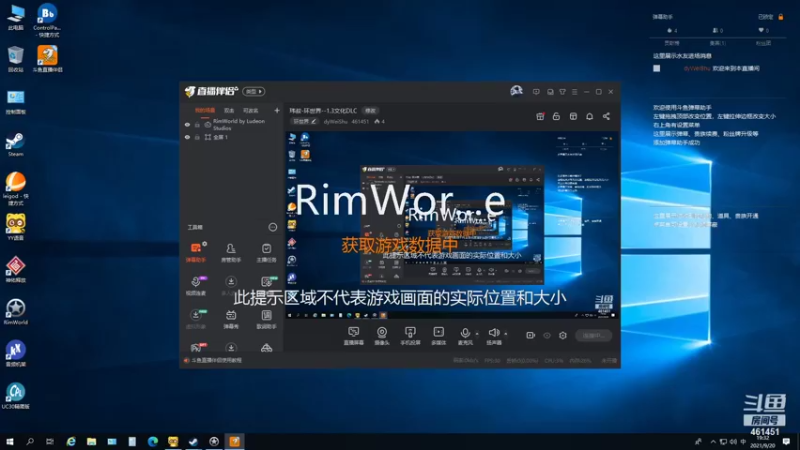The width and height of the screenshot is (800, 450).
Task: Lock the RimWorld by Ludeon Studios source
Action: click(197, 124)
